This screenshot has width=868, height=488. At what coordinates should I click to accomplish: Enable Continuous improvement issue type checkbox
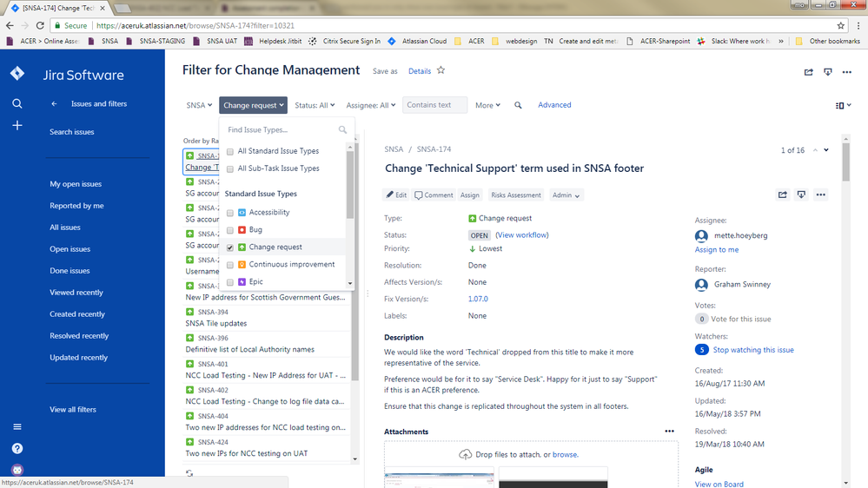(229, 265)
